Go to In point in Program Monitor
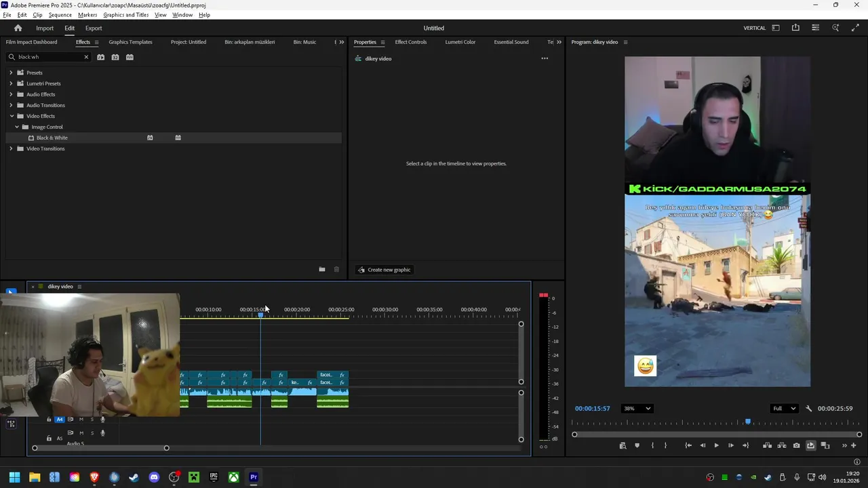The image size is (868, 488). coord(688,445)
